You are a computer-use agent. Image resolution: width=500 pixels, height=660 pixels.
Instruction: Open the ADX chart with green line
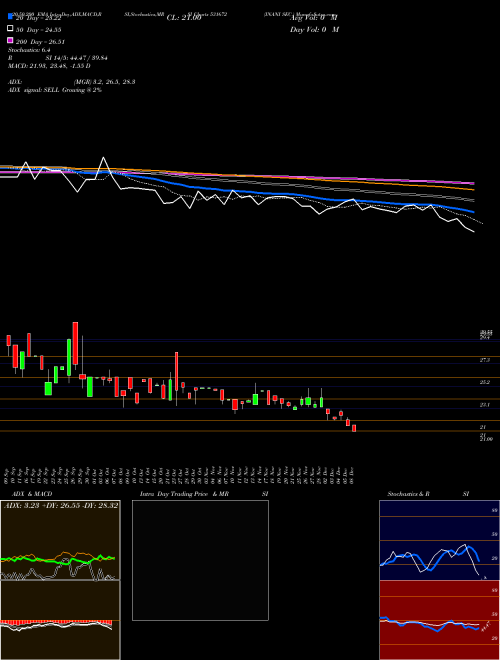click(60, 540)
